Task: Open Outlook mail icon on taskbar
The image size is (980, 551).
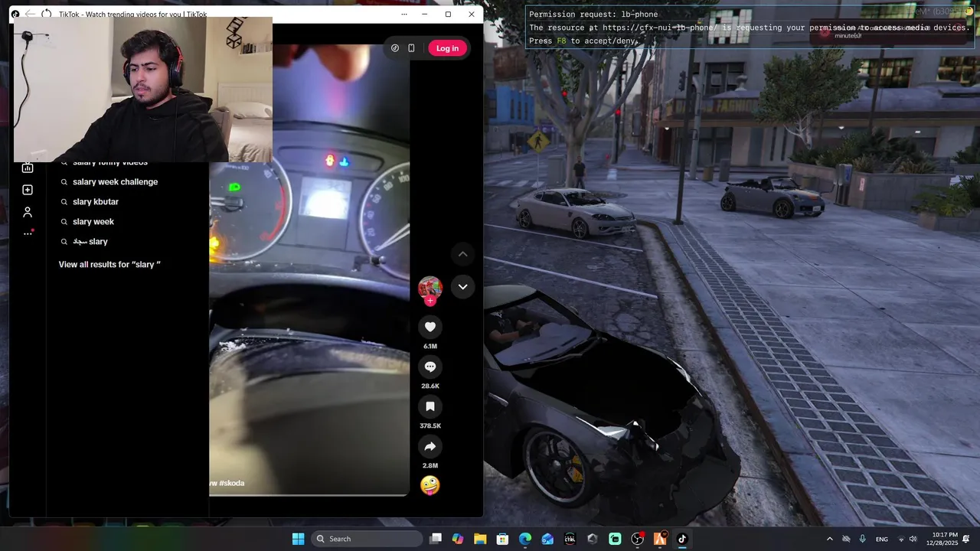Action: pos(547,539)
